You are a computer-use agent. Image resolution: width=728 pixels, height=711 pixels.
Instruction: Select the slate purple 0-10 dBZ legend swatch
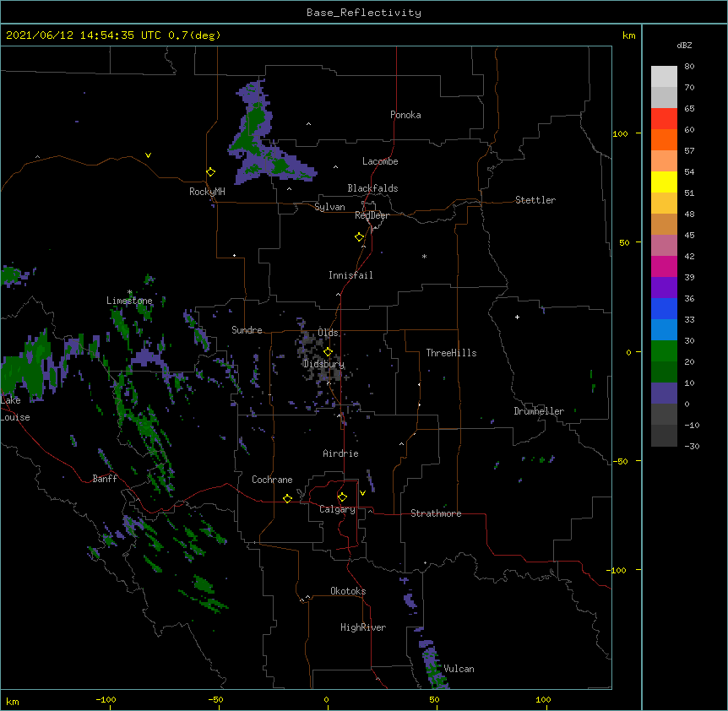664,393
